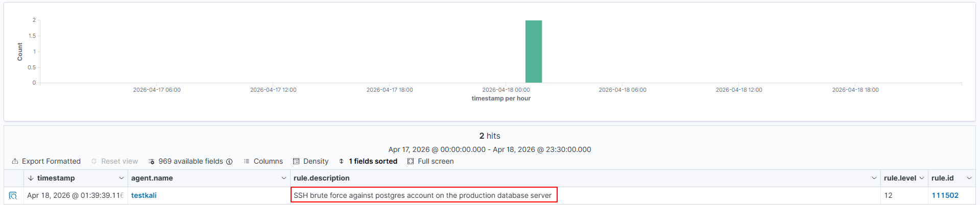The image size is (980, 205).
Task: Open the Density display options
Action: pyautogui.click(x=310, y=161)
